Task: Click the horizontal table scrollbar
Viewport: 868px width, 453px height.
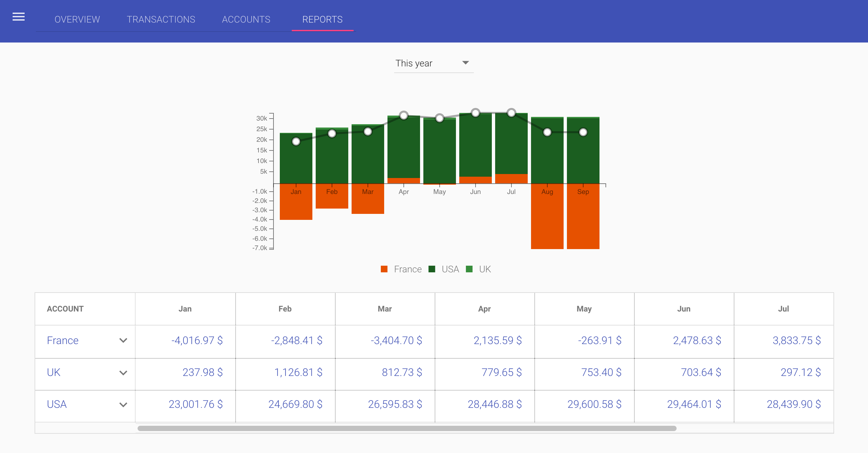Action: point(406,428)
